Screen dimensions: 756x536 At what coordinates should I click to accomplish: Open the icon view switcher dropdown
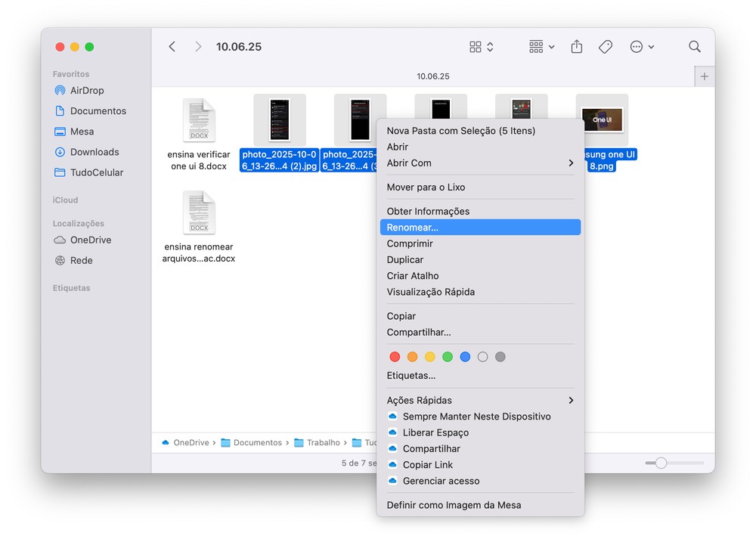click(482, 47)
